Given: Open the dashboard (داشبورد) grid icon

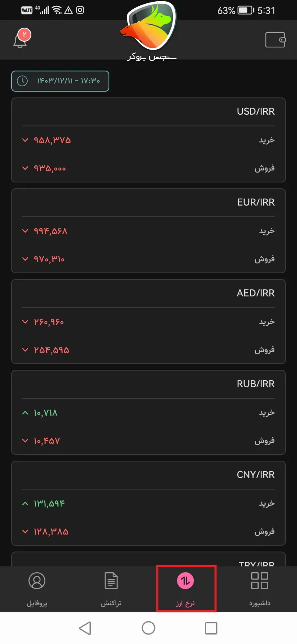Looking at the screenshot, I should (x=259, y=580).
